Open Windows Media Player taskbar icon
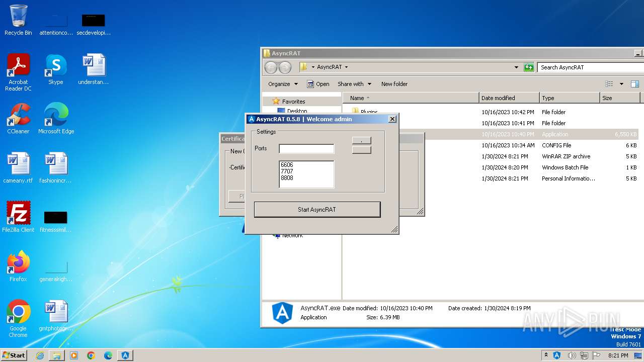 pyautogui.click(x=74, y=355)
